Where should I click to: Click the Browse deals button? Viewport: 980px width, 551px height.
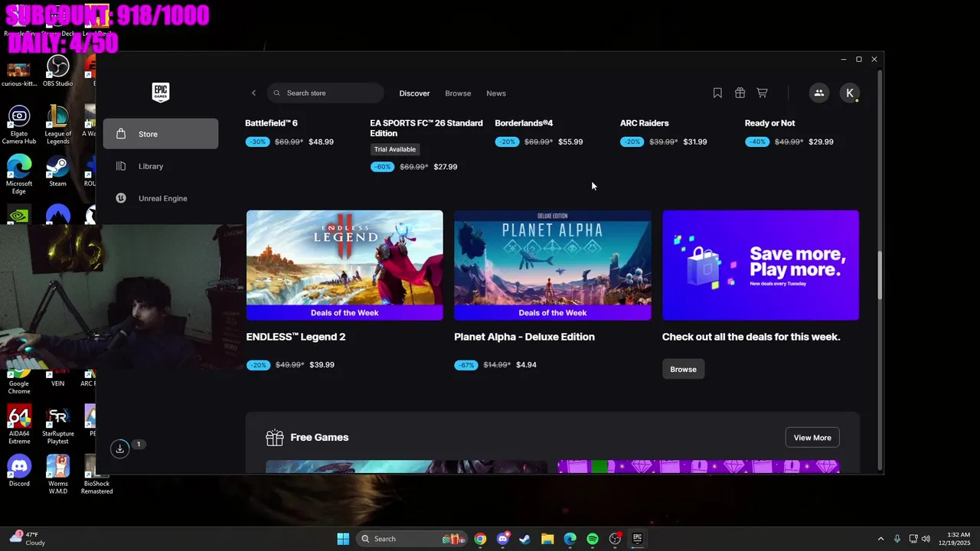683,369
